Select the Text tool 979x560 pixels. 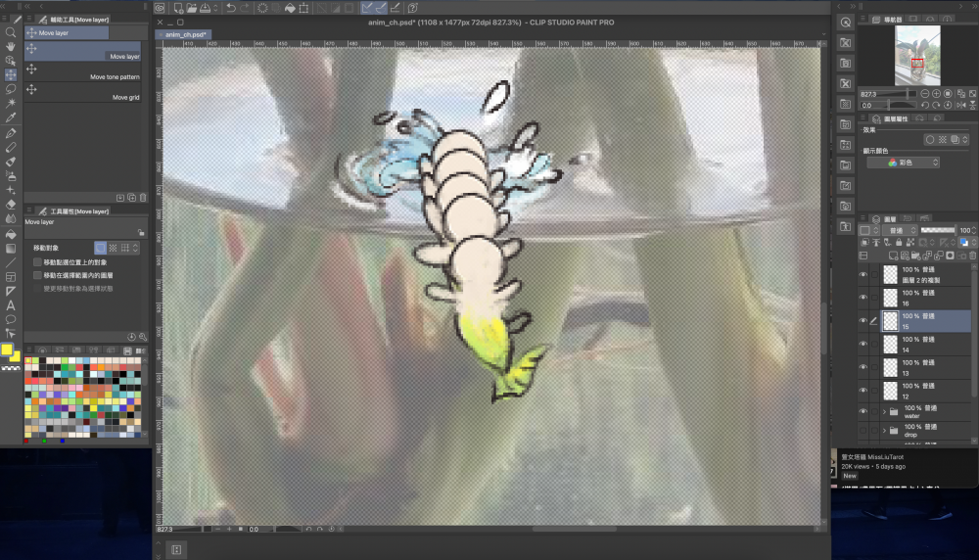click(11, 305)
